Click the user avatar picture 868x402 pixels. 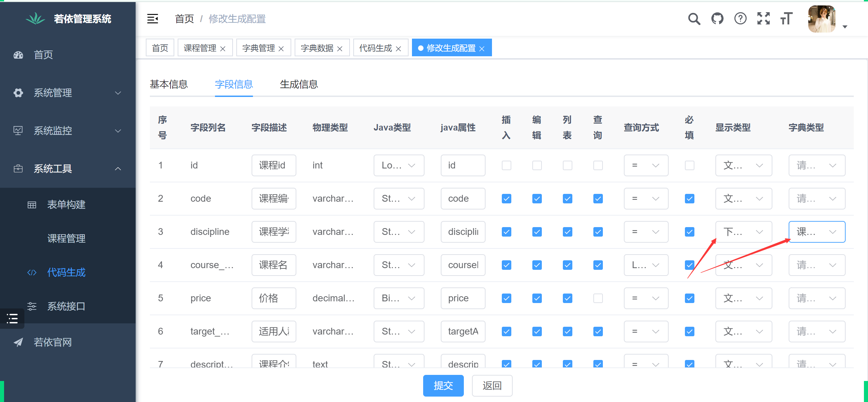(822, 19)
